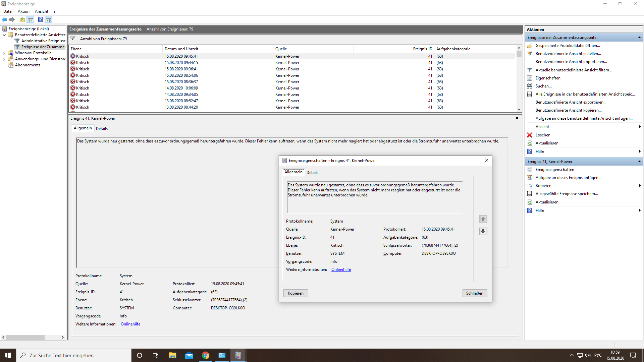Click the Forward arrow in toolbar
644x362 pixels.
click(12, 19)
